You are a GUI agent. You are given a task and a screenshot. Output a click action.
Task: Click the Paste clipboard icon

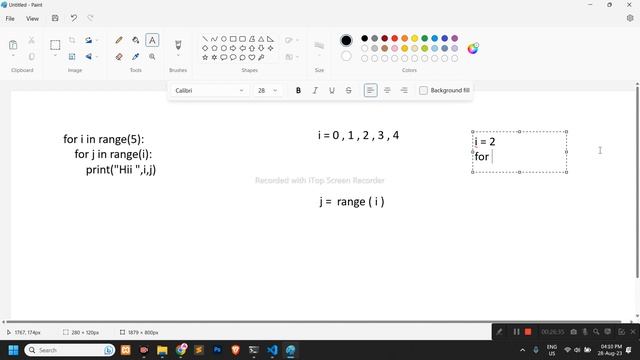[x=13, y=44]
